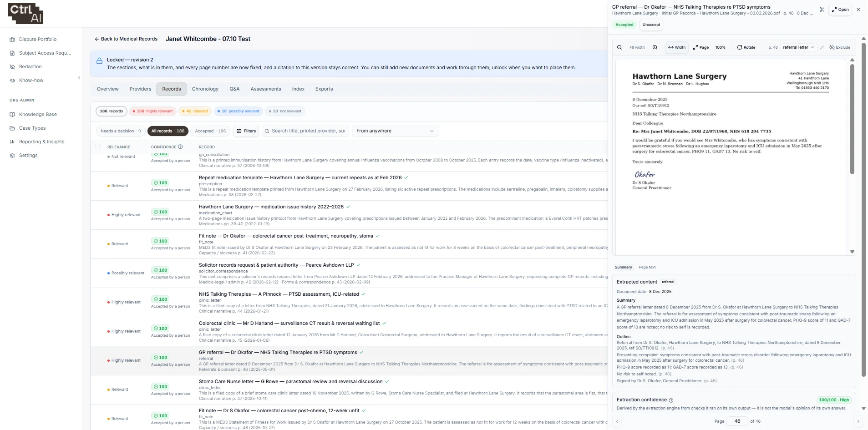Click the page number input field
The height and width of the screenshot is (430, 868).
click(x=737, y=421)
